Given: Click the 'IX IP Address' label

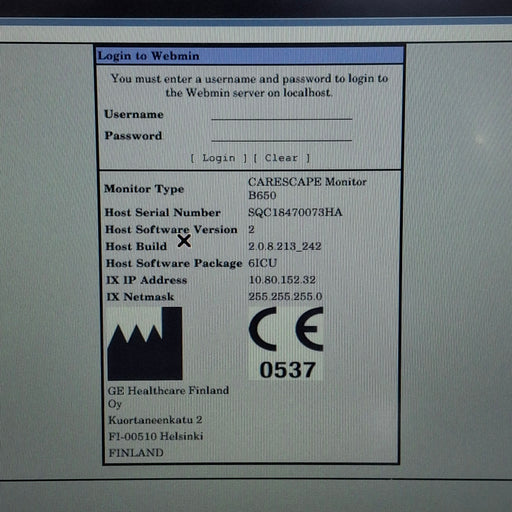Looking at the screenshot, I should pos(146,280).
